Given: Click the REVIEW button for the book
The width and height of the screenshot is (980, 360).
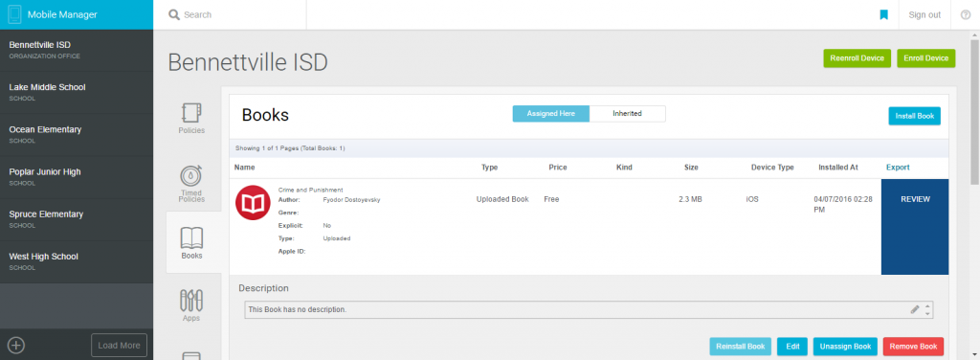Looking at the screenshot, I should [914, 227].
